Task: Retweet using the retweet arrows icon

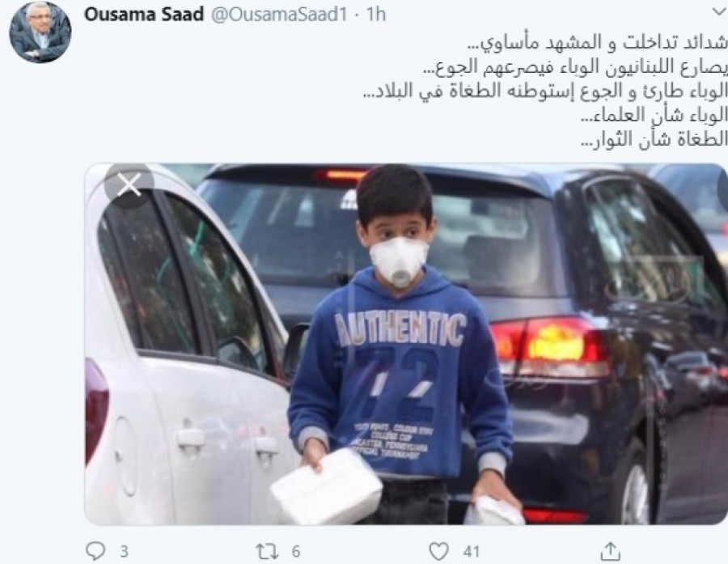Action: pos(268,551)
